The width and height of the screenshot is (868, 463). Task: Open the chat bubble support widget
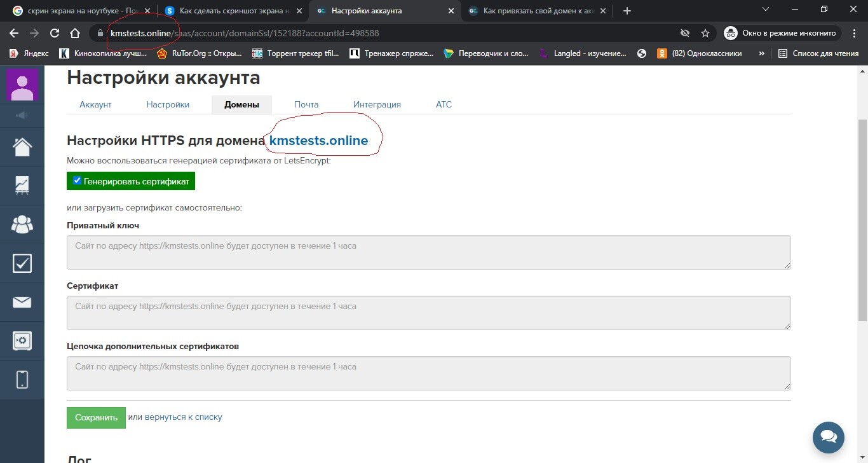(828, 437)
